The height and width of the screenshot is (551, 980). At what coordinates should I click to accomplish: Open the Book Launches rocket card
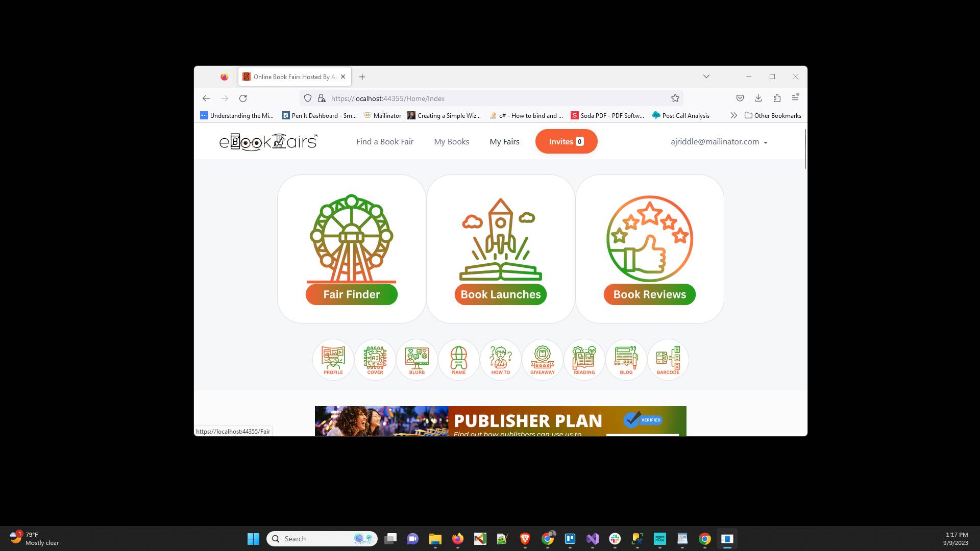[500, 248]
